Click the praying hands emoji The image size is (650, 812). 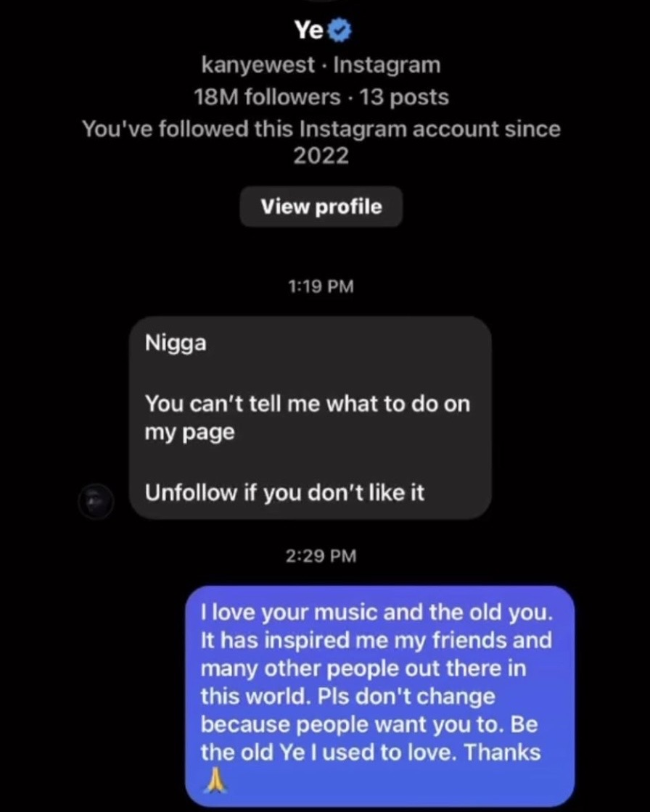[x=214, y=782]
